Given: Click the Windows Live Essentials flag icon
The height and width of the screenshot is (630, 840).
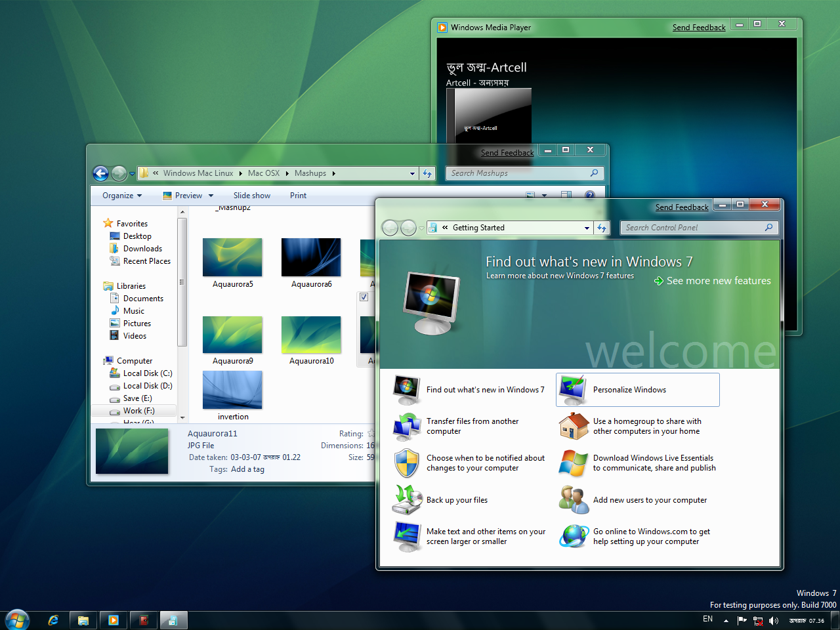Looking at the screenshot, I should [573, 463].
